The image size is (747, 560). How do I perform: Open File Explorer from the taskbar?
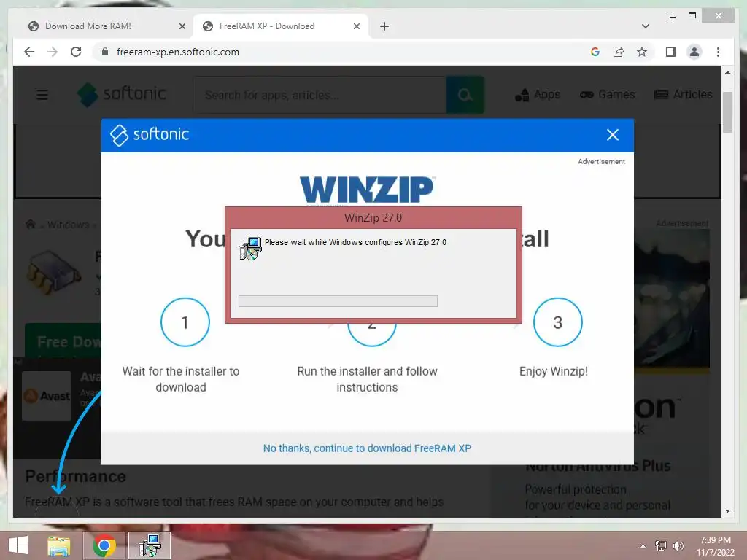58,545
